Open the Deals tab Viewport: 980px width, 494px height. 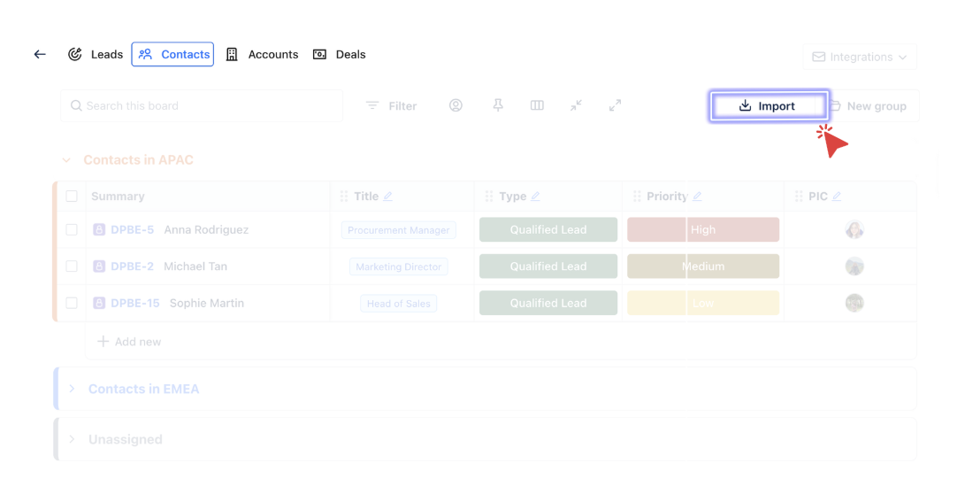(x=340, y=54)
